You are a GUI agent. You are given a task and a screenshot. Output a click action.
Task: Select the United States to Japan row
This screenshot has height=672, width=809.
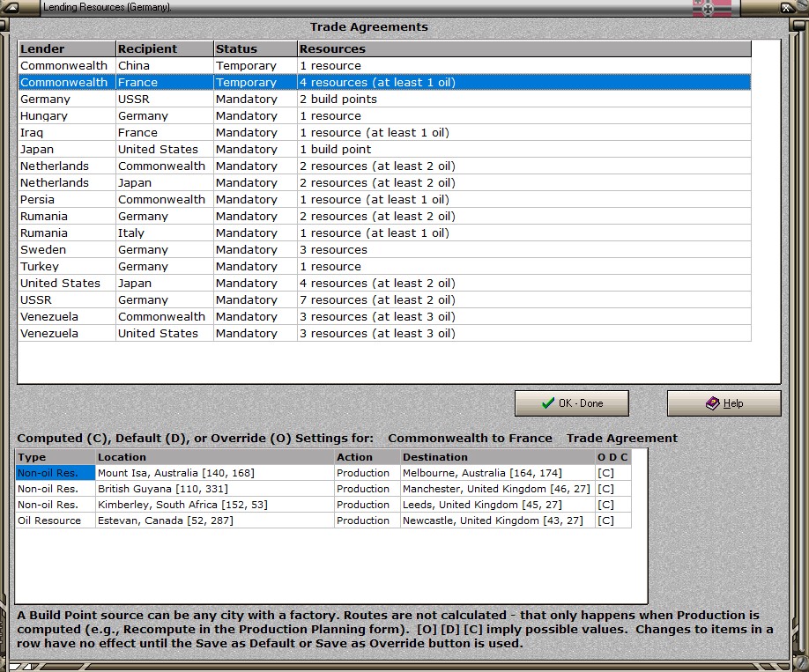click(384, 283)
